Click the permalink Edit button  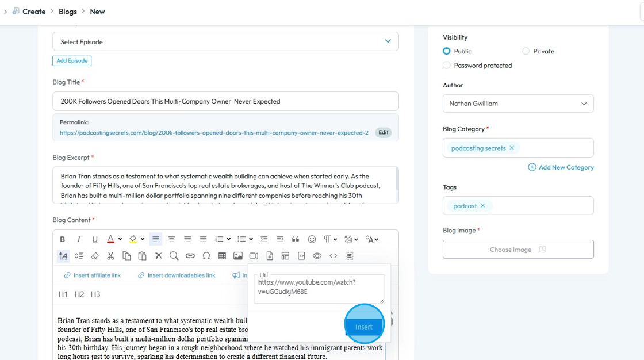(383, 132)
